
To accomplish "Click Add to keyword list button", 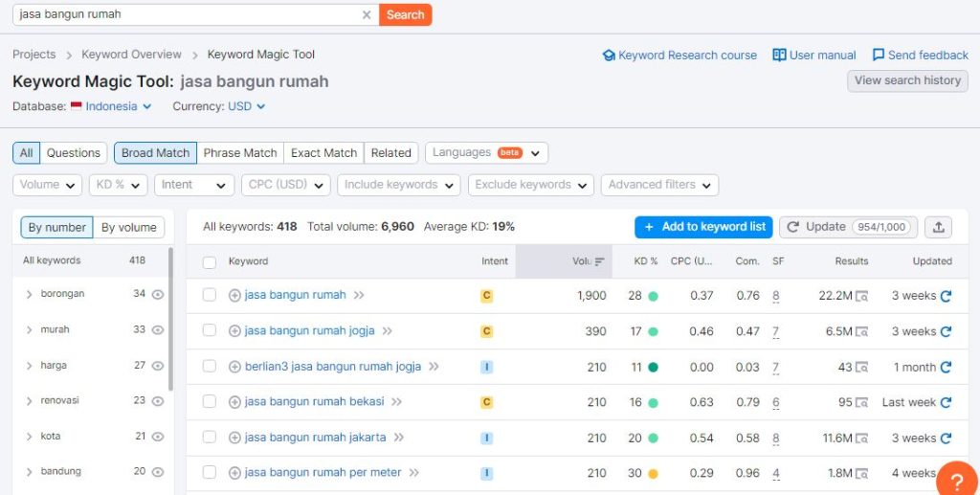I will 703,227.
